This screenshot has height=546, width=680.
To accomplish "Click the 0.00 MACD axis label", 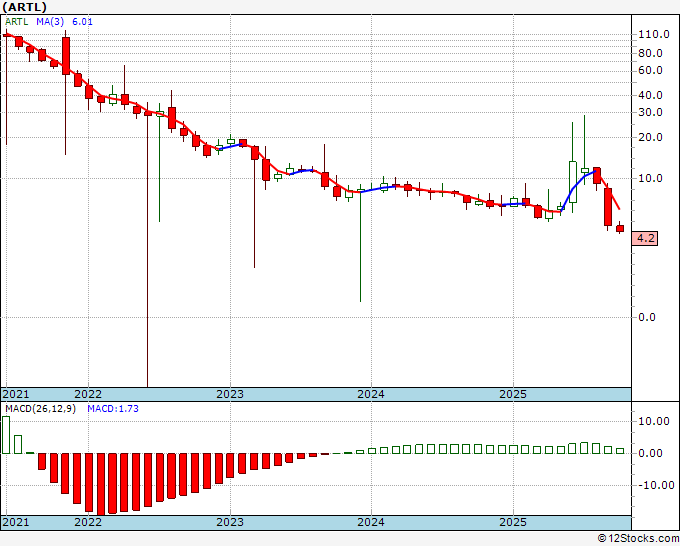I will click(650, 453).
